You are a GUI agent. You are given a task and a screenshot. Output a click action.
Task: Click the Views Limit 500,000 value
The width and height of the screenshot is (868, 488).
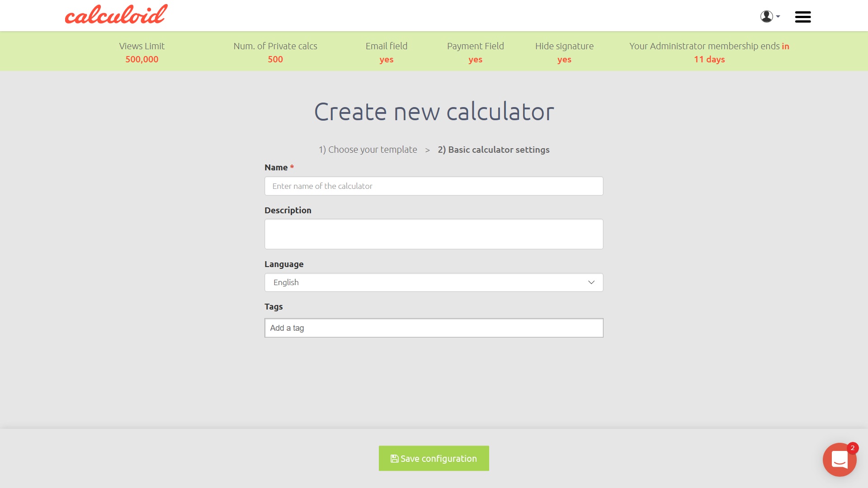142,59
